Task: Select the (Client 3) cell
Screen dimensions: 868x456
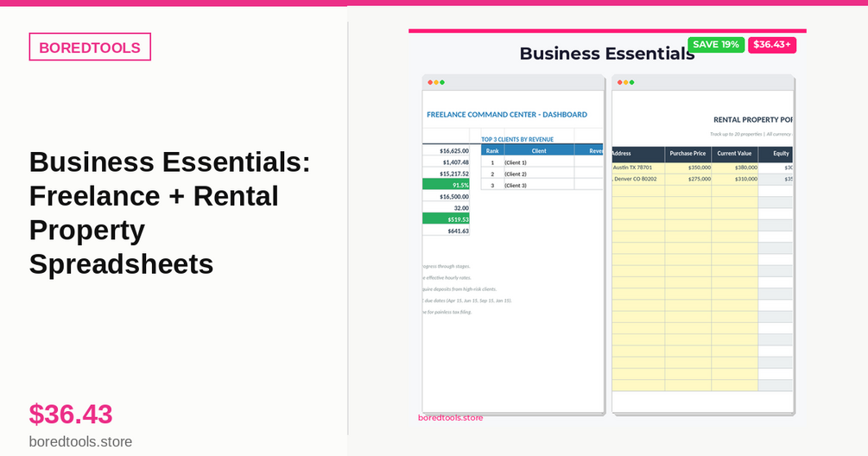Action: point(539,186)
